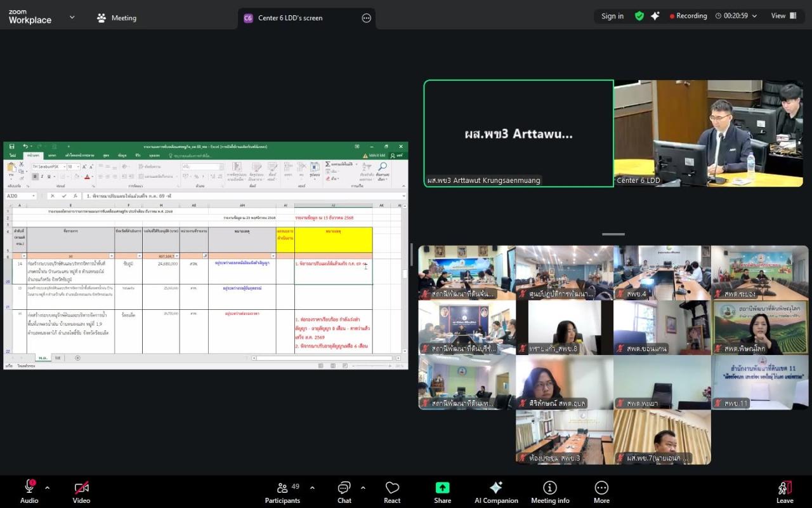The image size is (812, 508).
Task: Select the ผส.พข.7 participant thumbnail
Action: tap(662, 437)
